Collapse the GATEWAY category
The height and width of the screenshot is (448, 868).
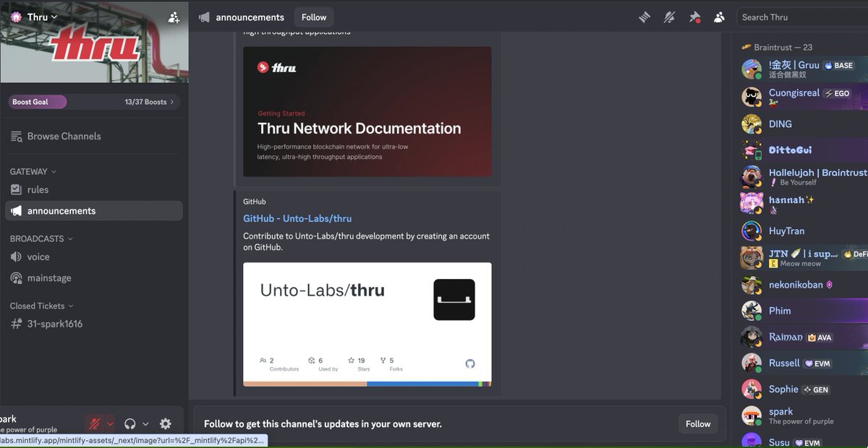[33, 171]
